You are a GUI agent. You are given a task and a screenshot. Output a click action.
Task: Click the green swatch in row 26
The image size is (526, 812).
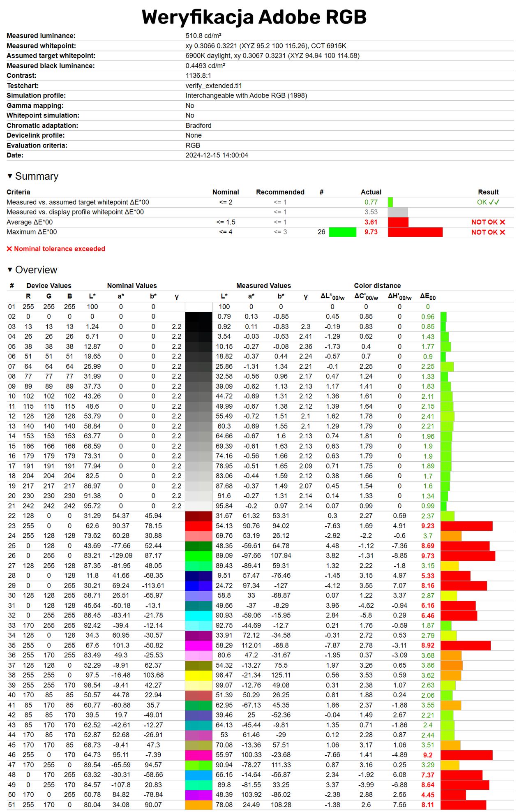point(198,555)
